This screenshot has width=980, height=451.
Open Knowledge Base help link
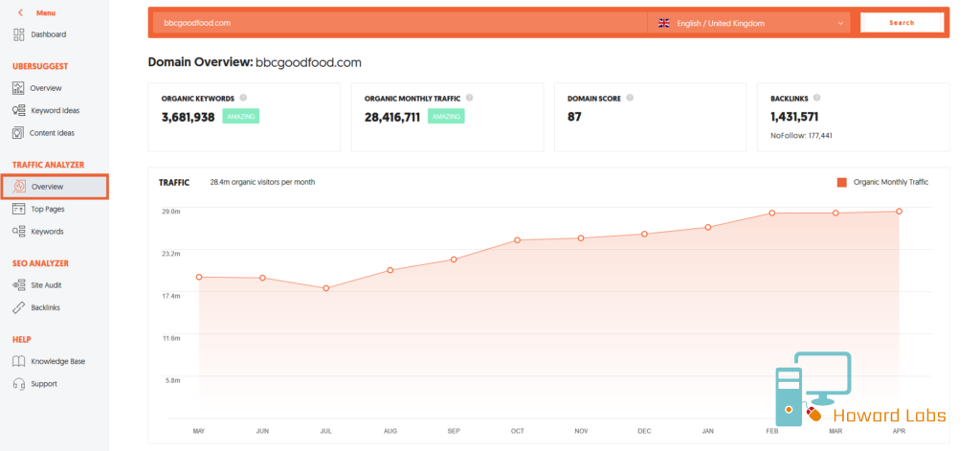tap(58, 362)
